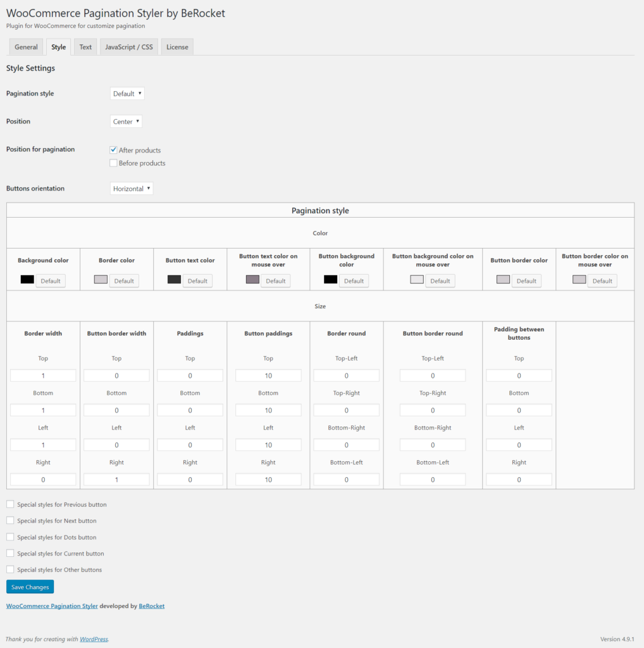Reset Button background color to Default
Screen dimensions: 644x648
pyautogui.click(x=354, y=280)
